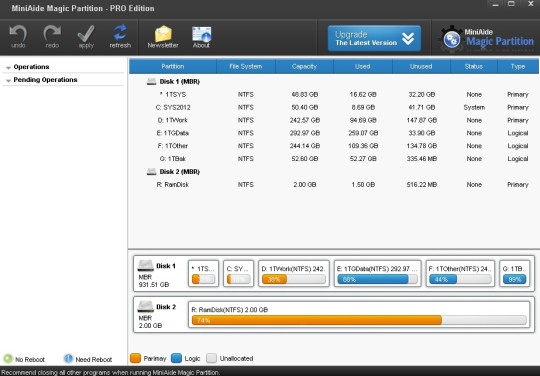Sort by the File System column header
The image size is (540, 376).
246,66
